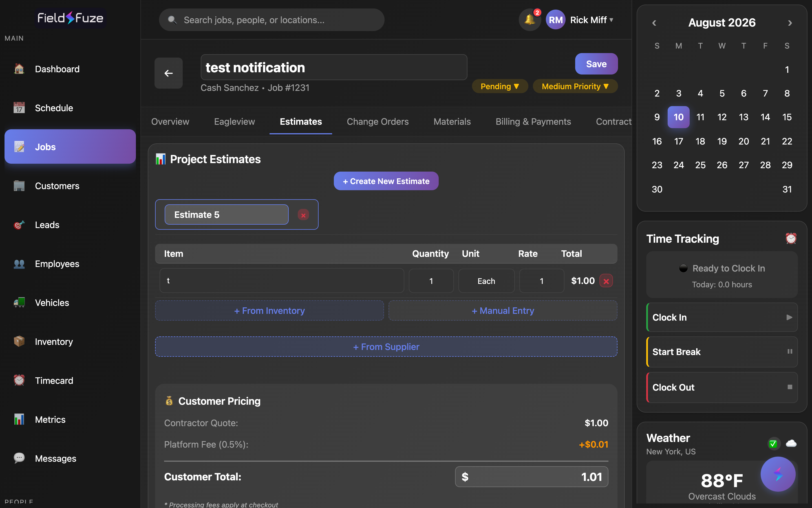This screenshot has height=508, width=812.
Task: Select August 10 in the calendar
Action: [678, 117]
